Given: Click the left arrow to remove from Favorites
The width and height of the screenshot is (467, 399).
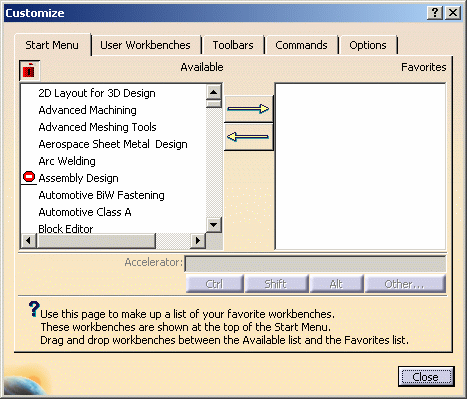Looking at the screenshot, I should tap(249, 137).
